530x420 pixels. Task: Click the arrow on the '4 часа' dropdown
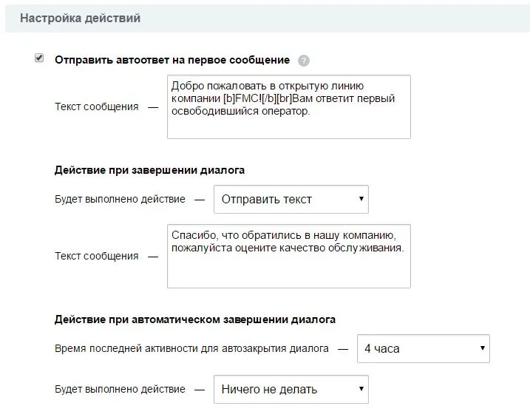(x=482, y=348)
